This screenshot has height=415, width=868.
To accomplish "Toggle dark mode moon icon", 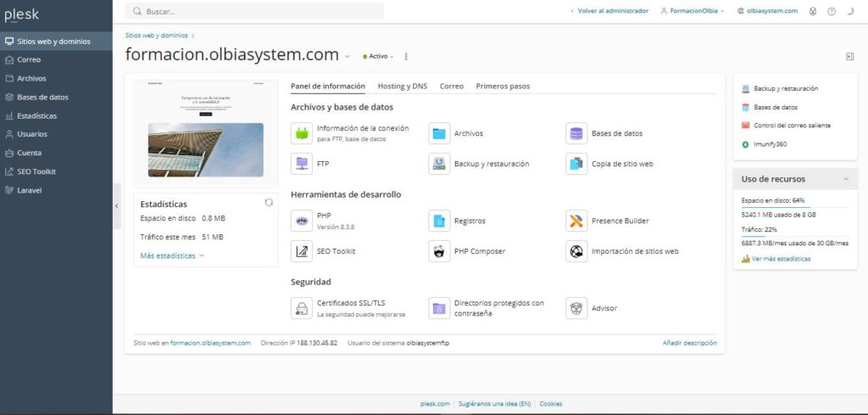I will (x=850, y=11).
